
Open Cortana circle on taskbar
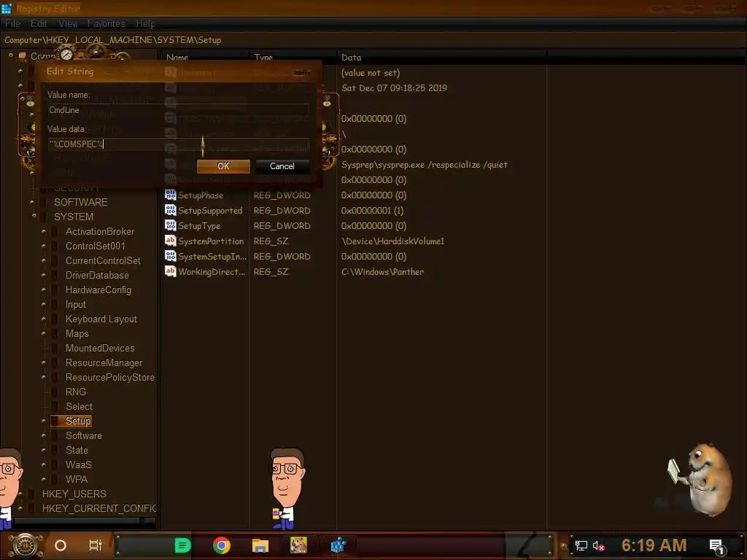point(61,545)
